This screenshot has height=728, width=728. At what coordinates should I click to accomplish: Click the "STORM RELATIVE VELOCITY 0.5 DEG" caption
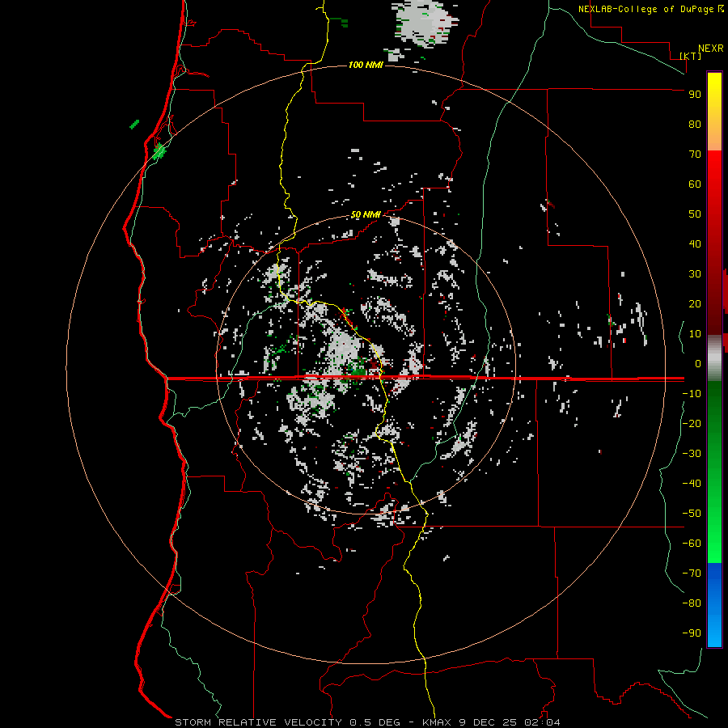point(287,722)
